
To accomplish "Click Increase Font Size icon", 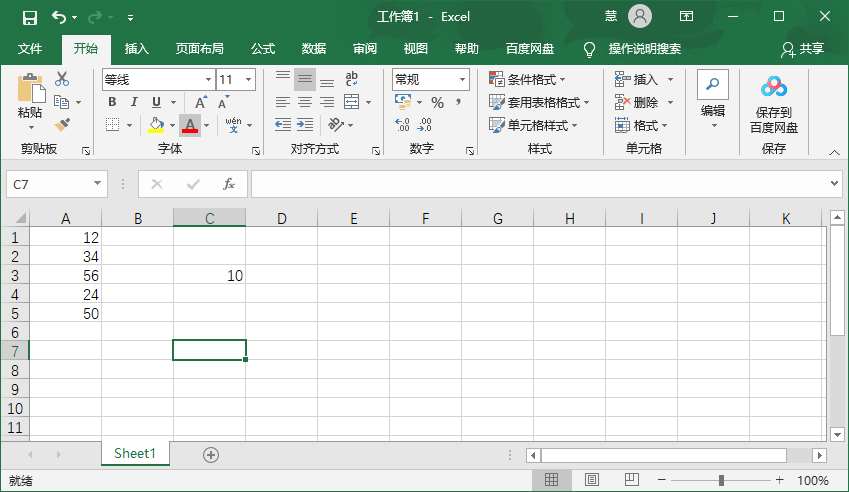I will point(201,102).
